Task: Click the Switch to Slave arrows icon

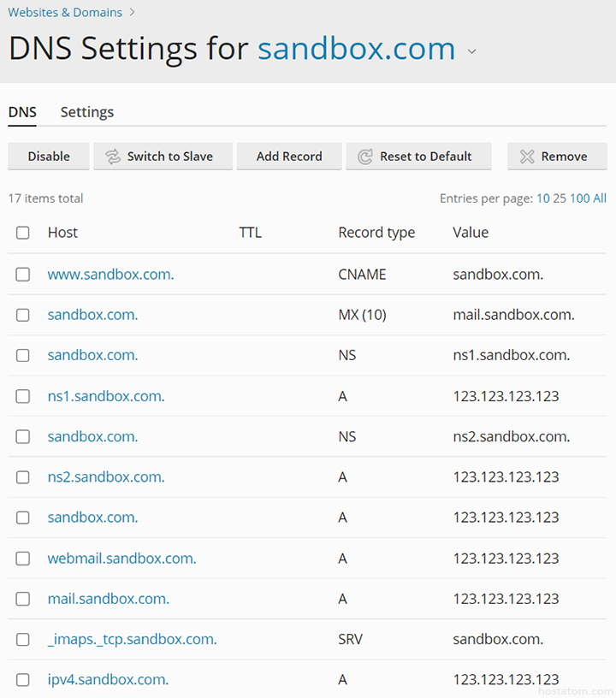Action: (x=113, y=157)
